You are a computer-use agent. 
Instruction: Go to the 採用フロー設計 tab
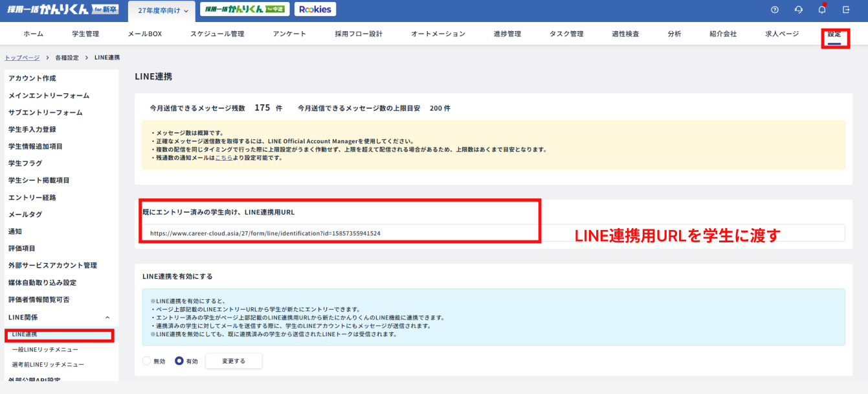click(359, 34)
